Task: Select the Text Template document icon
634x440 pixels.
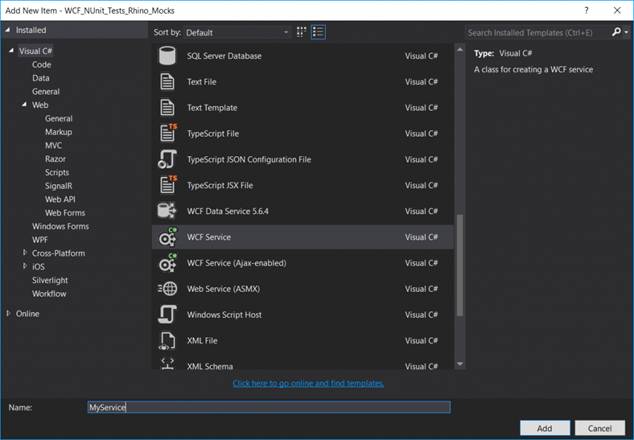Action: point(167,108)
